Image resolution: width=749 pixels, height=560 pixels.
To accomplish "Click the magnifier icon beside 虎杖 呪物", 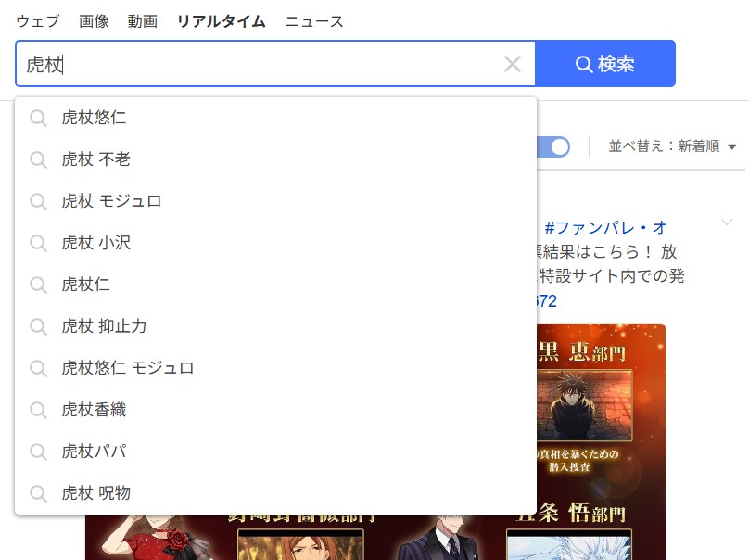I will (x=38, y=493).
